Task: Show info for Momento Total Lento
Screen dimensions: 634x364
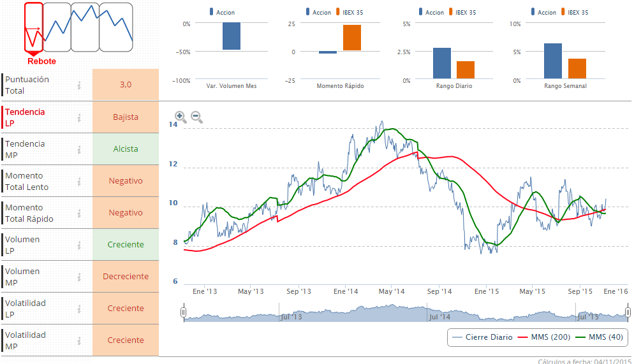Action: click(x=79, y=181)
